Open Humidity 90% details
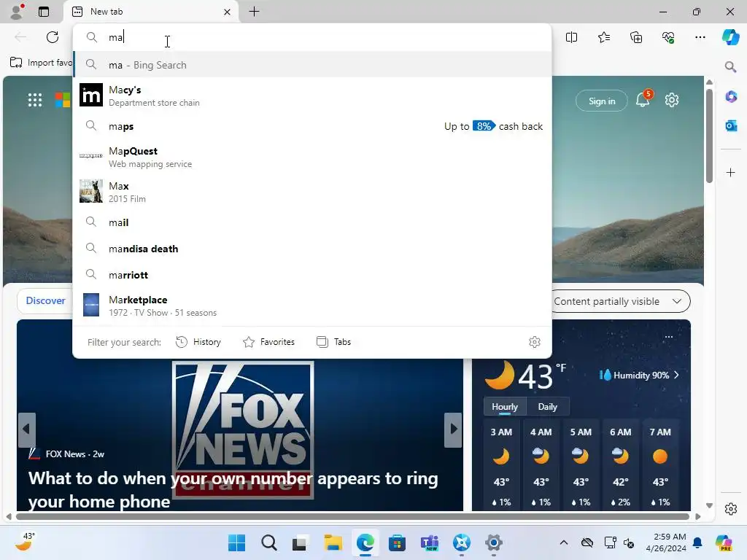This screenshot has width=747, height=560. click(x=638, y=376)
